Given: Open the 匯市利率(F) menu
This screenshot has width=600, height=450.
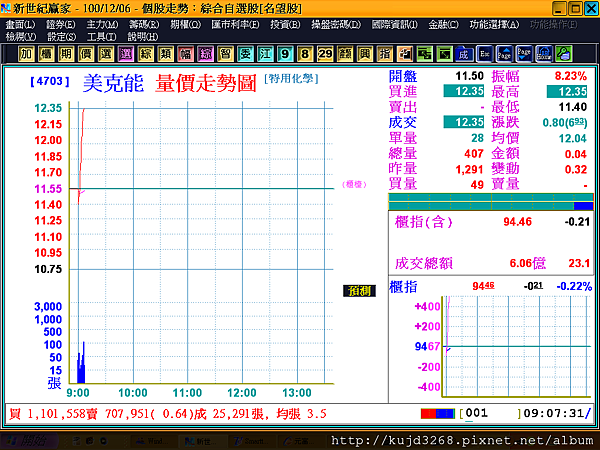Looking at the screenshot, I should coord(235,24).
